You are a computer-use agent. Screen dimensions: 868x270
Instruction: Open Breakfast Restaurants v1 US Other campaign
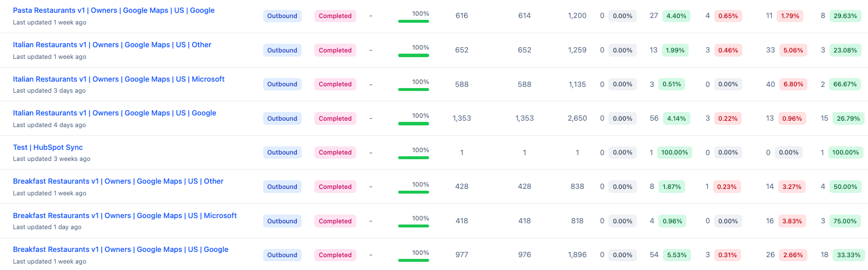pyautogui.click(x=118, y=181)
